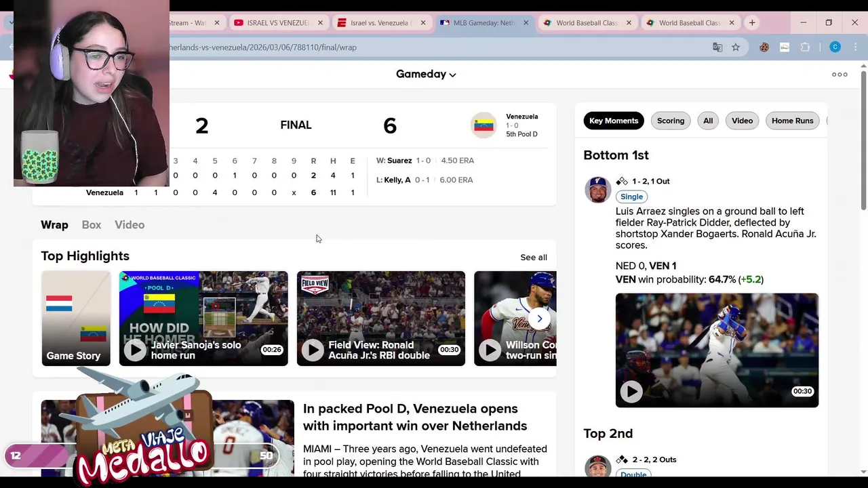Close the Israel vs. Venezuela ESPN tab
Screen dimensions: 868x488
pyautogui.click(x=423, y=23)
